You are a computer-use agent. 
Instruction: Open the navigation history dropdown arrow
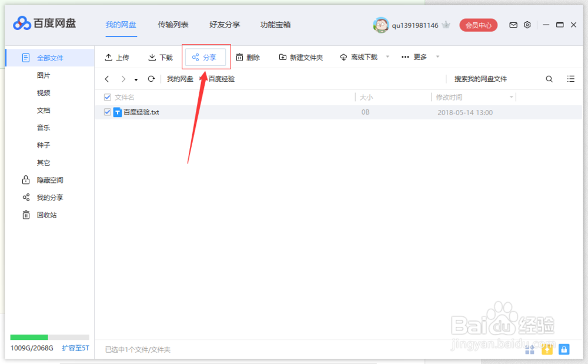coord(136,78)
